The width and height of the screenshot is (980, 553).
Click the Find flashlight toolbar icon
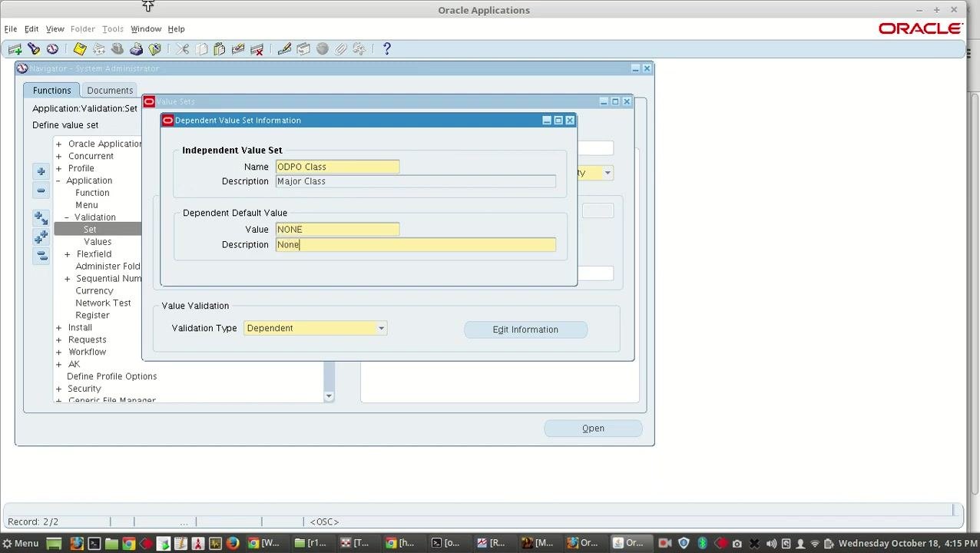point(34,49)
